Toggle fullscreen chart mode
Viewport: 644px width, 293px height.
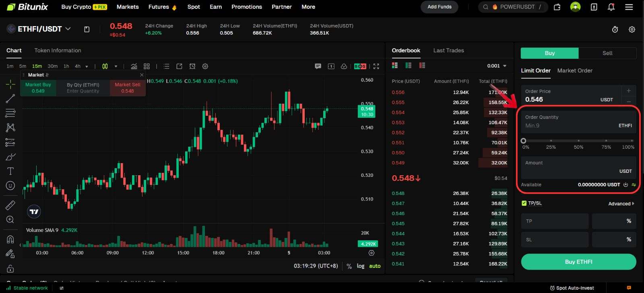376,66
